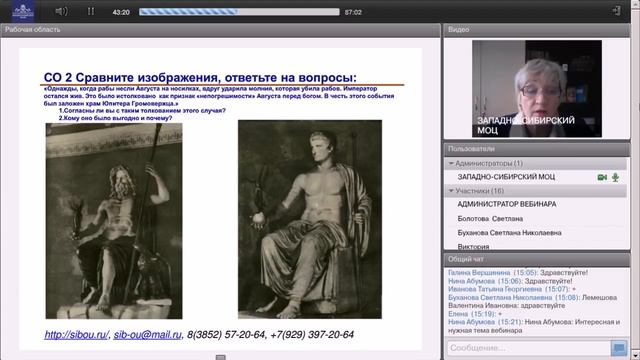Click Иванова Татьяна Георгиевна chat message
The image size is (640, 360).
point(512,289)
